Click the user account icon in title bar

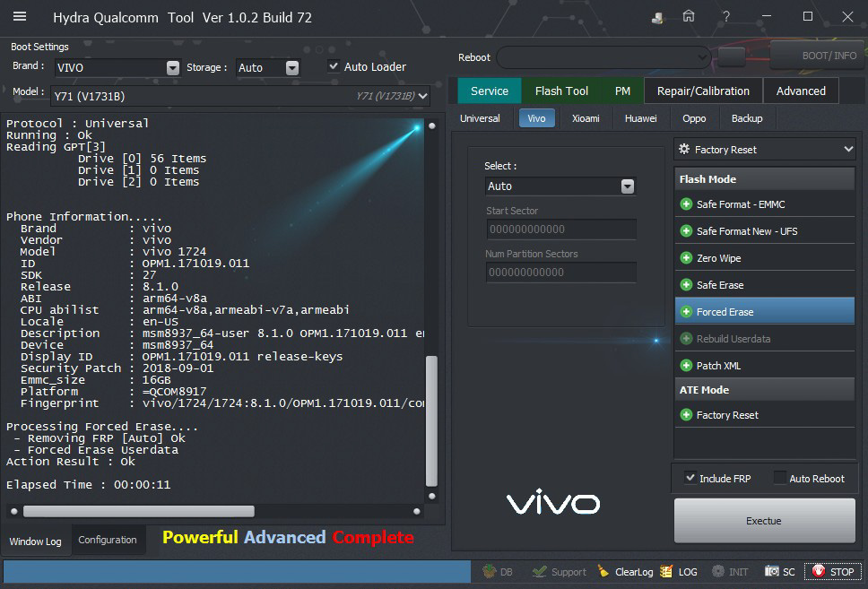[657, 18]
